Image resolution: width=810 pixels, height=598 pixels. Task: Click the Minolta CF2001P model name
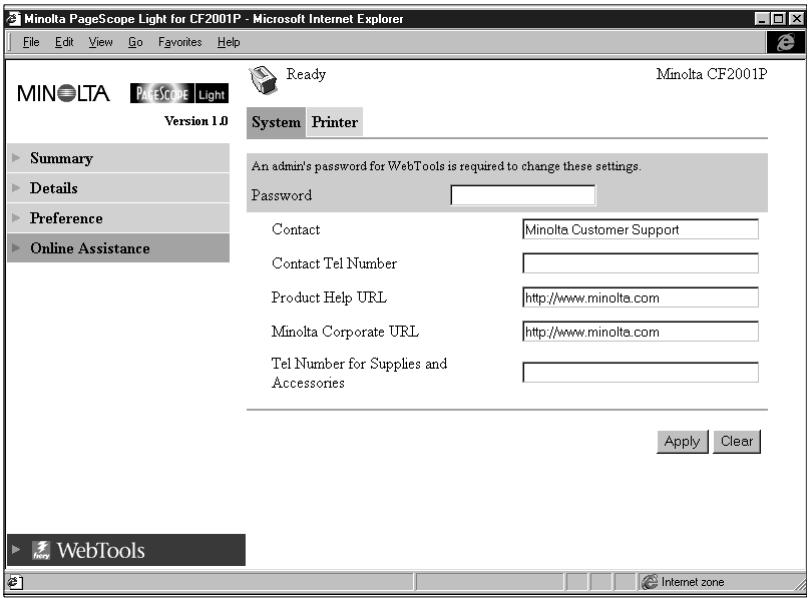tap(711, 74)
